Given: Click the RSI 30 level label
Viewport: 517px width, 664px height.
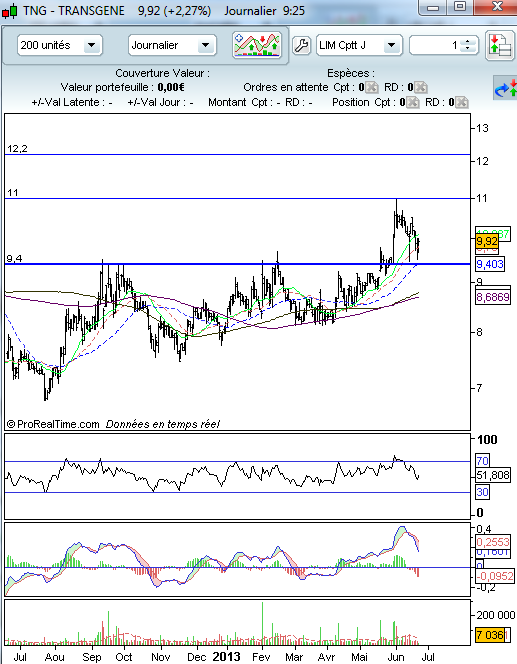Looking at the screenshot, I should pyautogui.click(x=482, y=492).
